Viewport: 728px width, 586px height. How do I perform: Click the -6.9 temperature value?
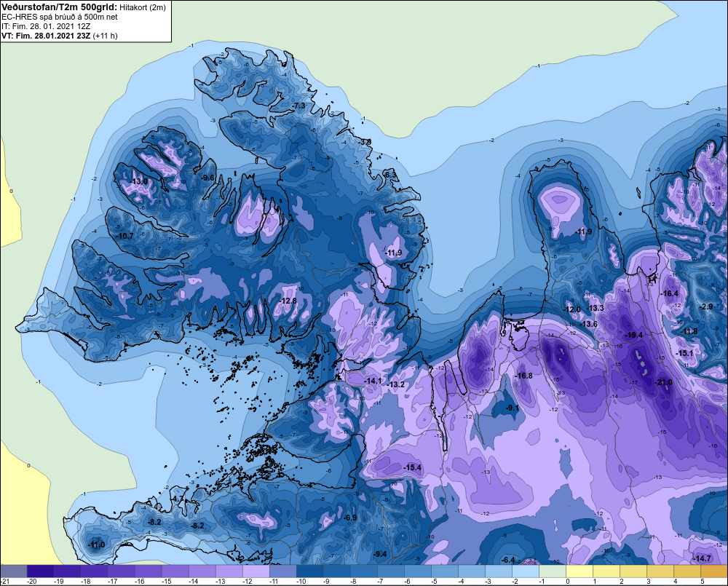(351, 518)
